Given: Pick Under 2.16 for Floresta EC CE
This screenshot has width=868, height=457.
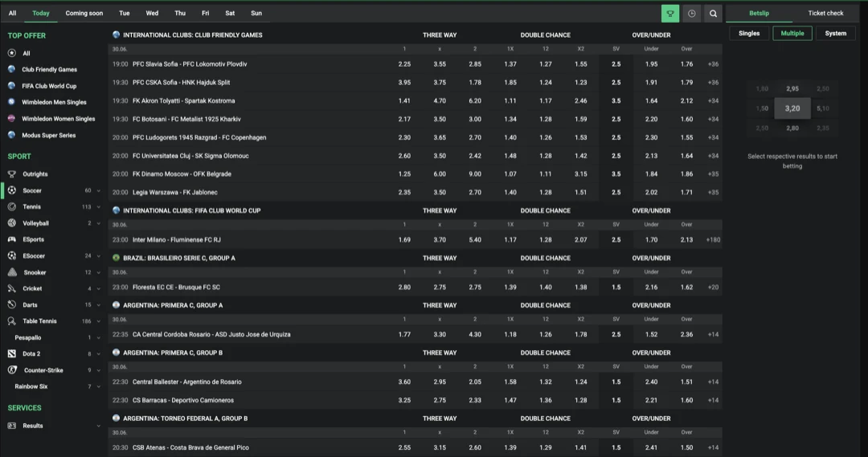Looking at the screenshot, I should pyautogui.click(x=651, y=288).
